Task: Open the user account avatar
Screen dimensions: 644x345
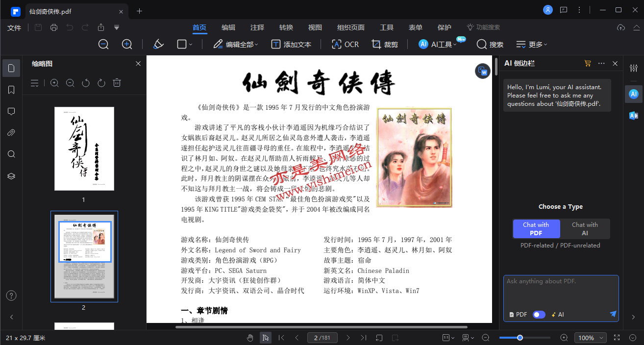Action: [x=548, y=10]
